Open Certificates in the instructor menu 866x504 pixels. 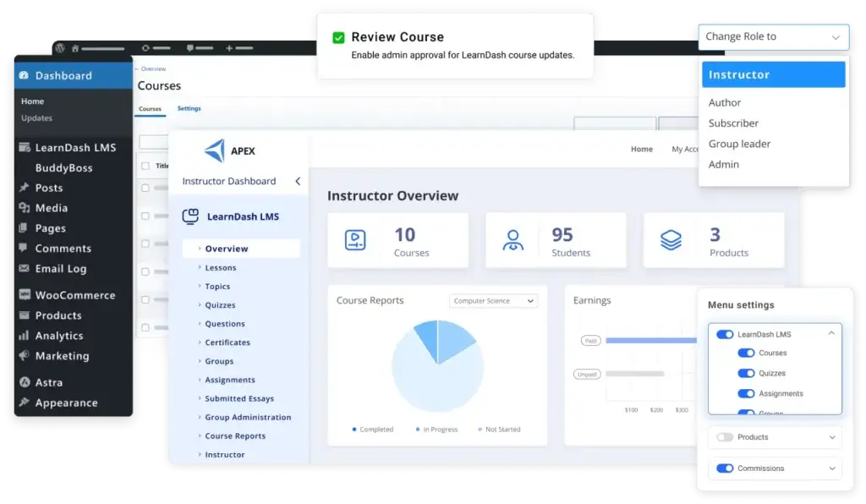[227, 342]
